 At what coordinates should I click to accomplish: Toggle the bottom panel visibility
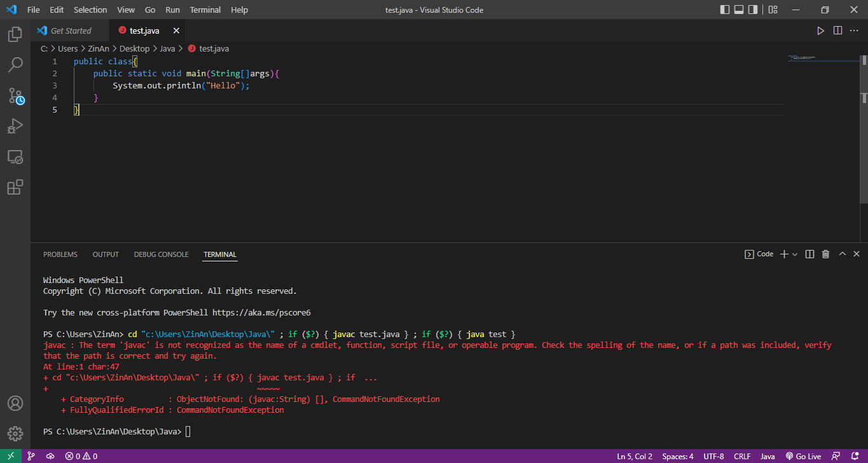coord(739,10)
